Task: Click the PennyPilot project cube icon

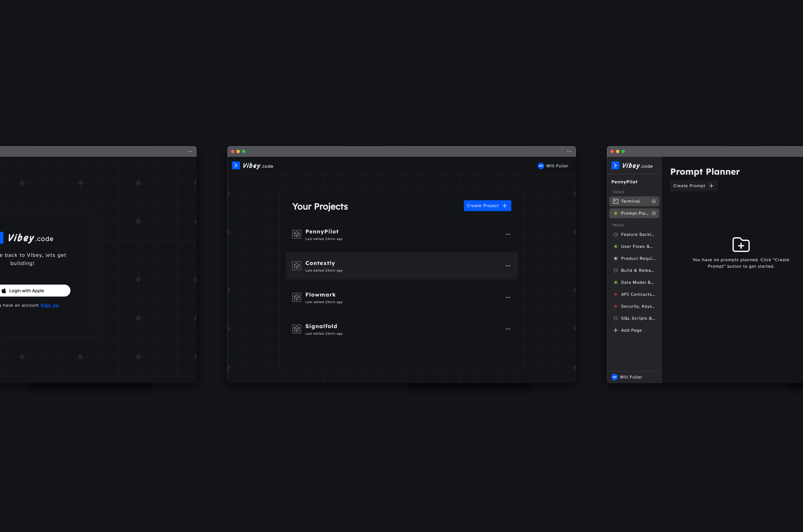Action: (x=296, y=235)
